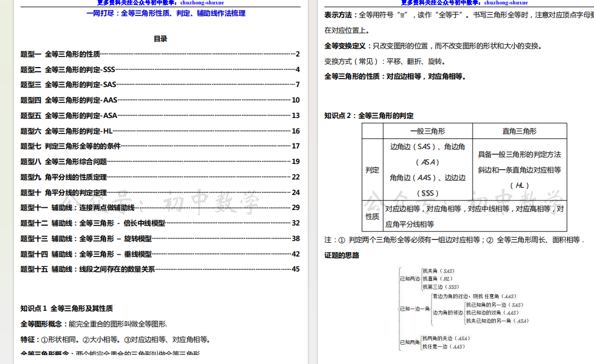This screenshot has height=364, width=594.
Task: Select 题型四 全等三角形的判定-AAS in contents
Action: click(160, 100)
